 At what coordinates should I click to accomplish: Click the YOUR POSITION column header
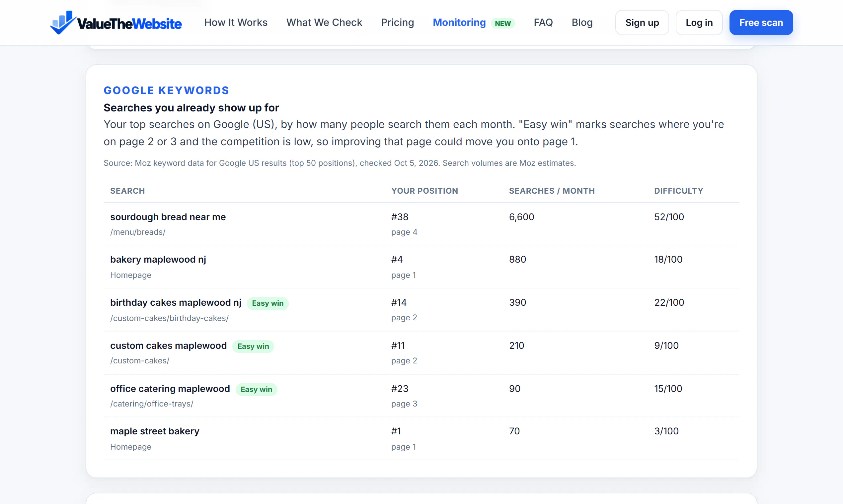424,191
